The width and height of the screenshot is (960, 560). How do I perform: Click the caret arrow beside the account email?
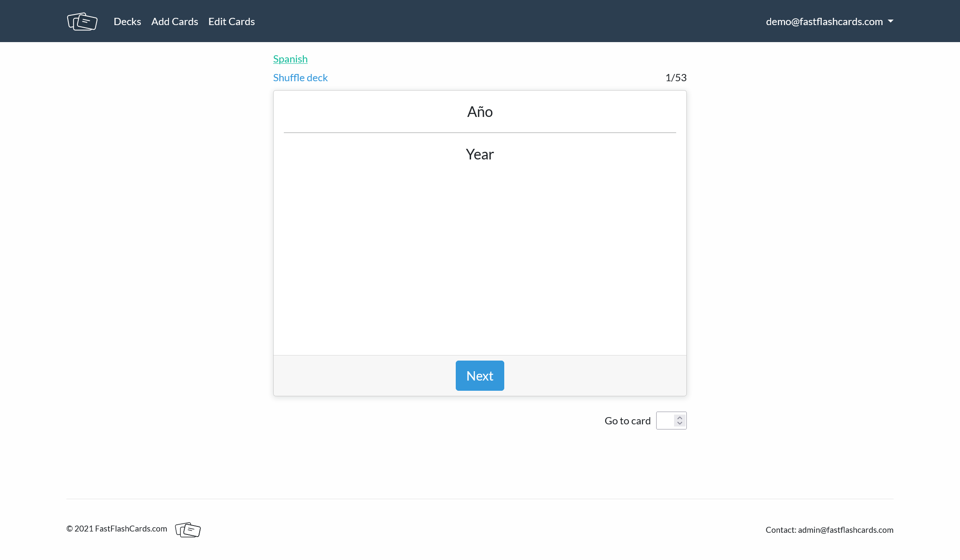coord(891,21)
